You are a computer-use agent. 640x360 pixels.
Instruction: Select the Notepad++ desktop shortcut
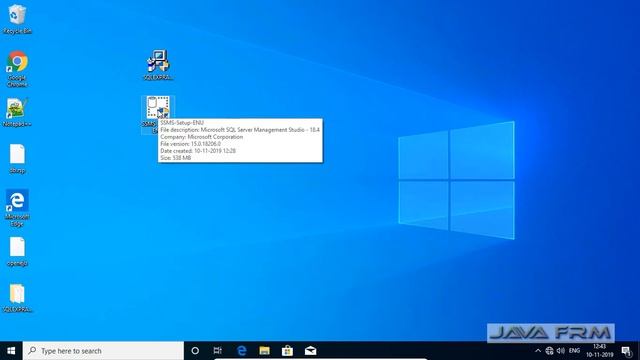coord(17,113)
